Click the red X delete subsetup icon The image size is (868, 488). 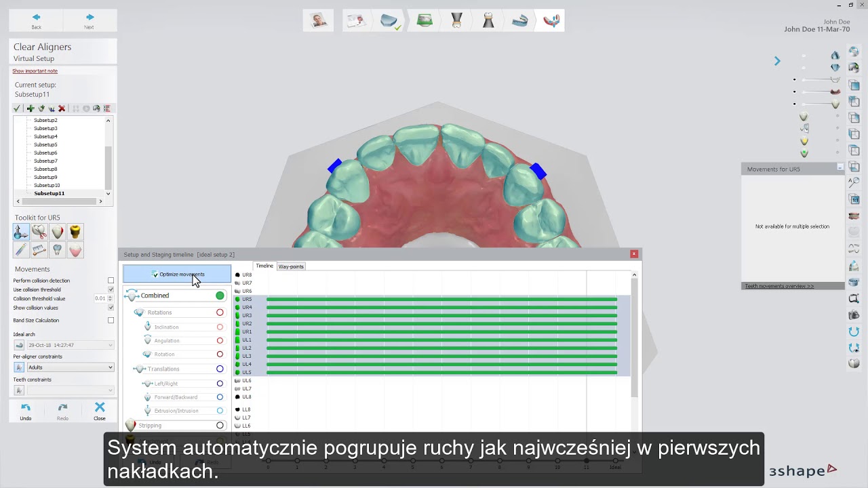pyautogui.click(x=62, y=108)
